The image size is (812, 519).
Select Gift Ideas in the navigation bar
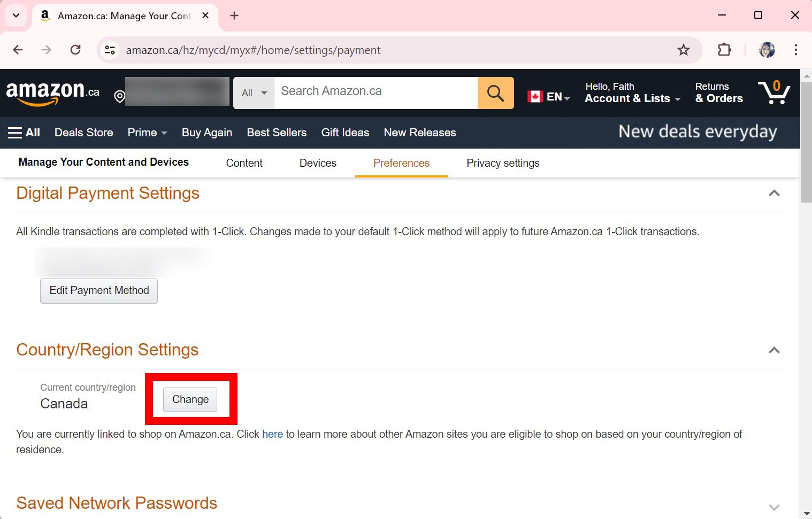pos(344,132)
